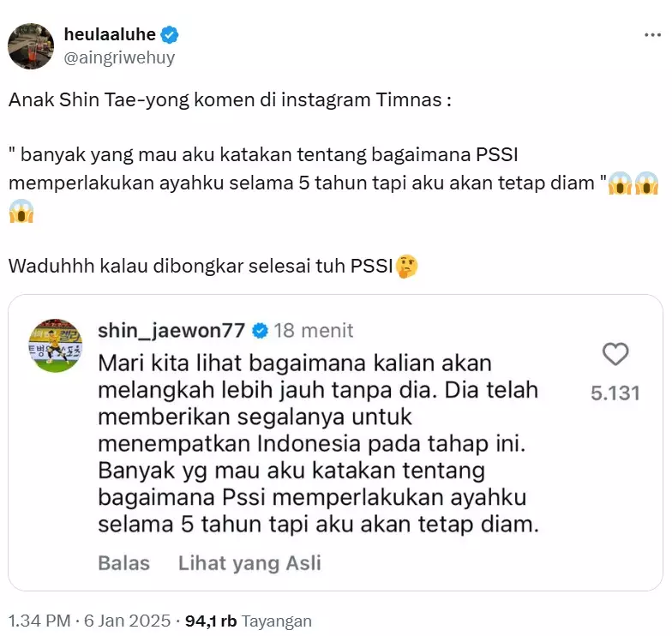Click the heulaaluhe display name
This screenshot has height=636, width=672.
point(110,34)
